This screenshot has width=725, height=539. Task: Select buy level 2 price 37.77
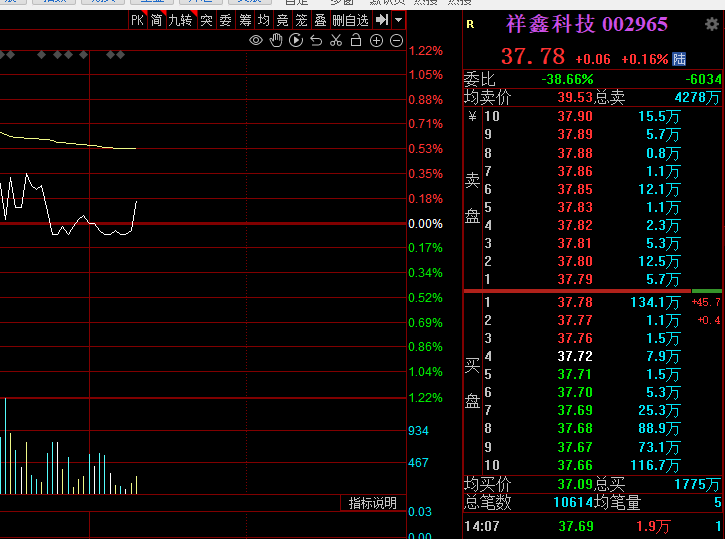point(575,320)
